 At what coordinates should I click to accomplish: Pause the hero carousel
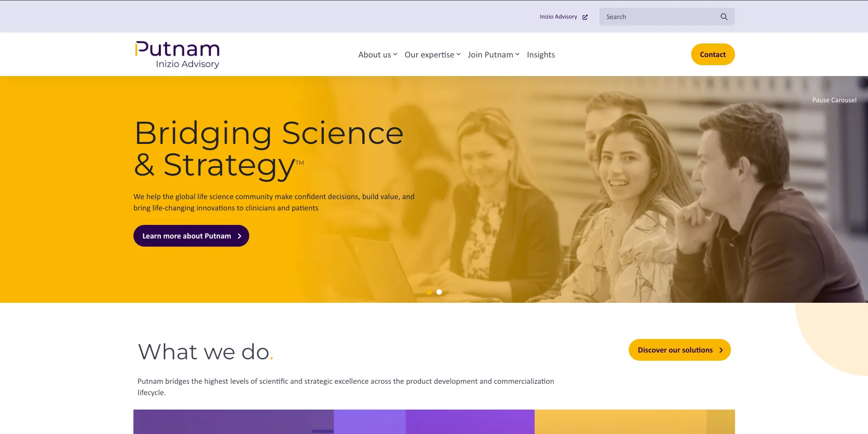coord(834,100)
